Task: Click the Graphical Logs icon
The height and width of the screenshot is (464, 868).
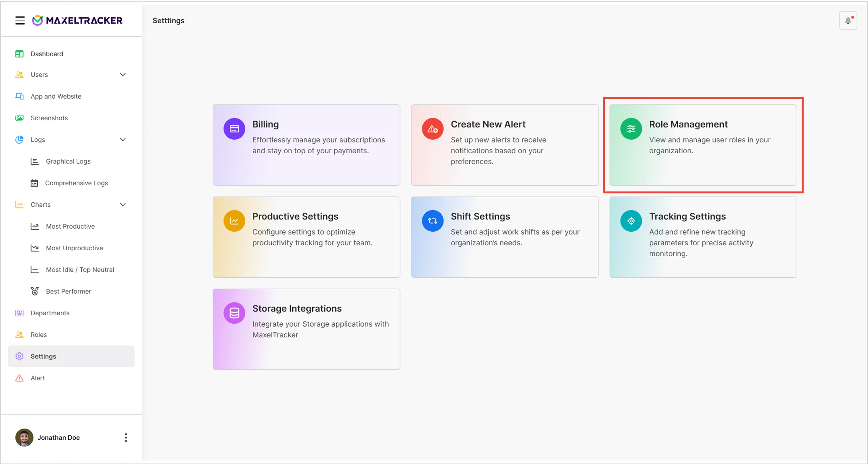Action: coord(35,161)
